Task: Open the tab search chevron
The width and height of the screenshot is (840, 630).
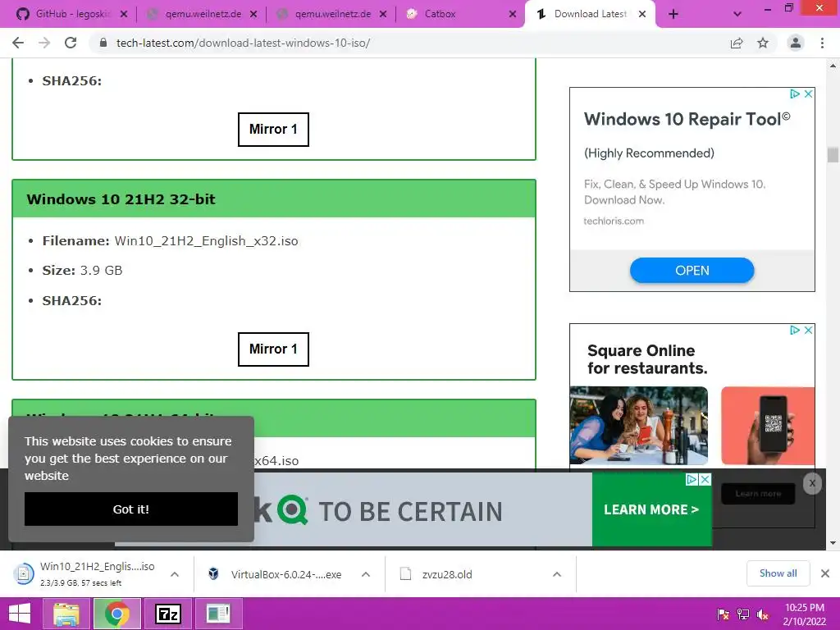Action: coord(737,14)
